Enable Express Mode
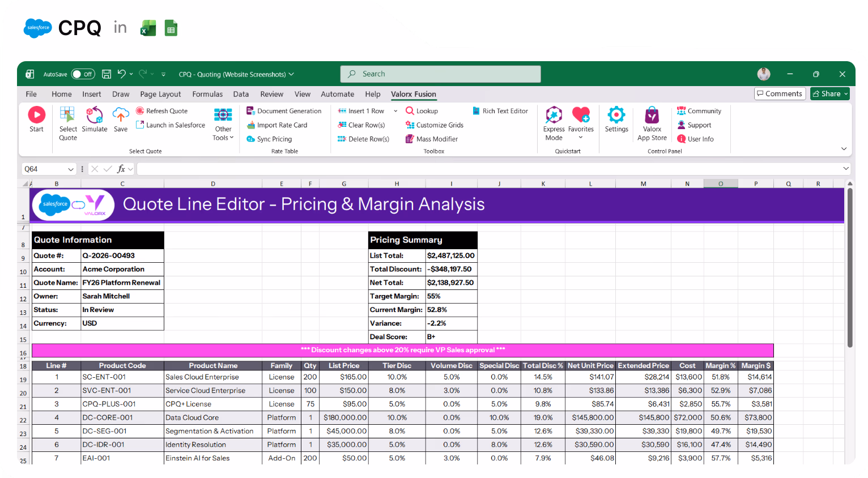Screen dimensions: 868x478 tap(553, 121)
